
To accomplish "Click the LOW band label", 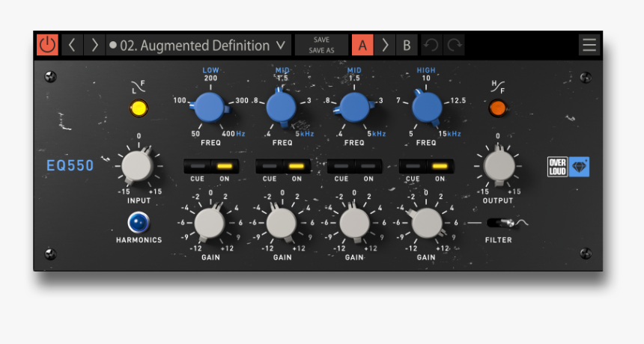I will [x=210, y=70].
